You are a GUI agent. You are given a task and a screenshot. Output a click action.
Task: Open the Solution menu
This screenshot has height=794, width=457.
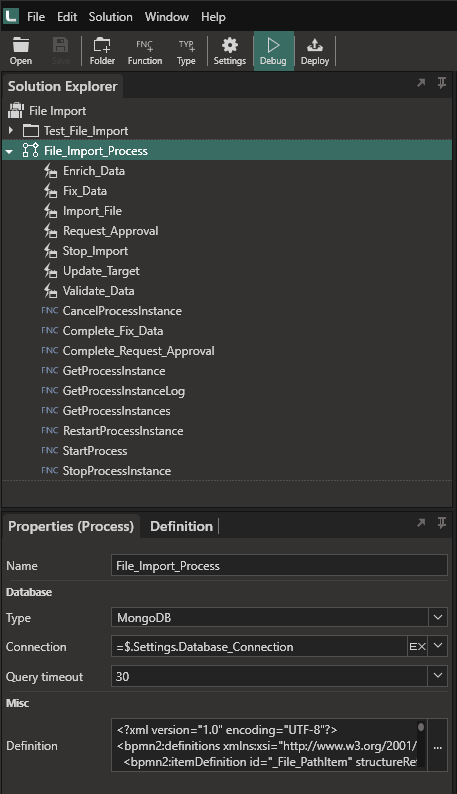click(110, 17)
